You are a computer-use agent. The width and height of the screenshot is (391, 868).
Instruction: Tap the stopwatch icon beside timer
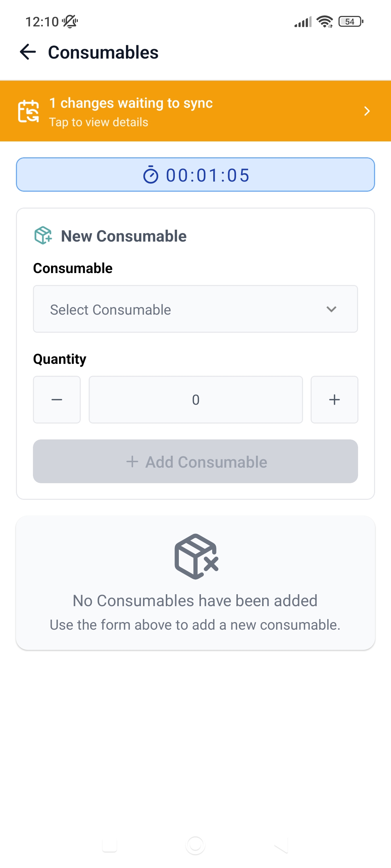[151, 175]
